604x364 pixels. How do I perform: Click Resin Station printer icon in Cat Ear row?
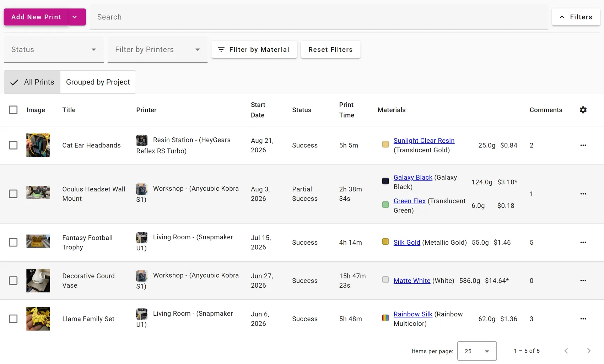click(x=142, y=140)
